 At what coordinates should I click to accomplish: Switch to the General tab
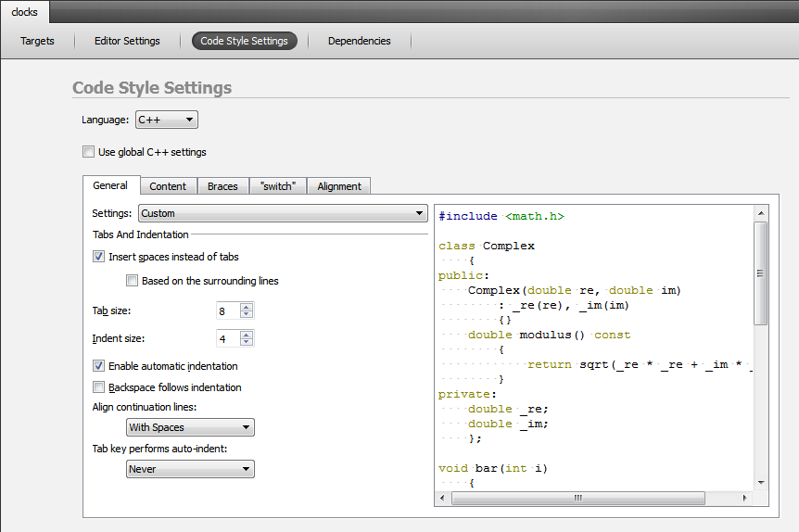(110, 185)
